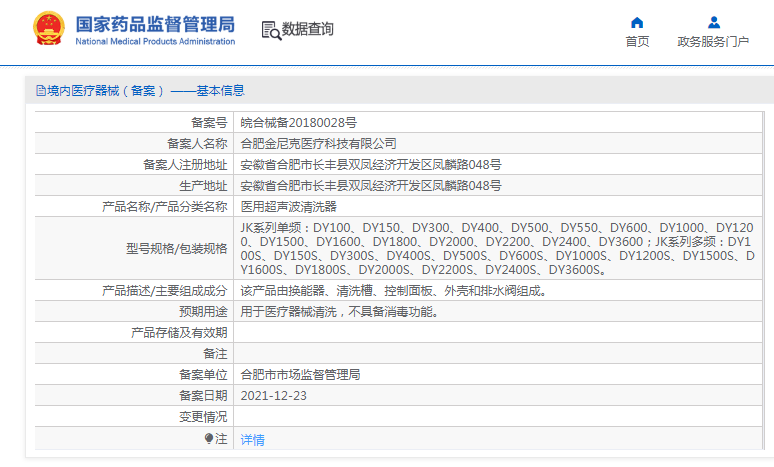Click the document icon beside 境内医疗器械
774x467 pixels.
point(41,90)
